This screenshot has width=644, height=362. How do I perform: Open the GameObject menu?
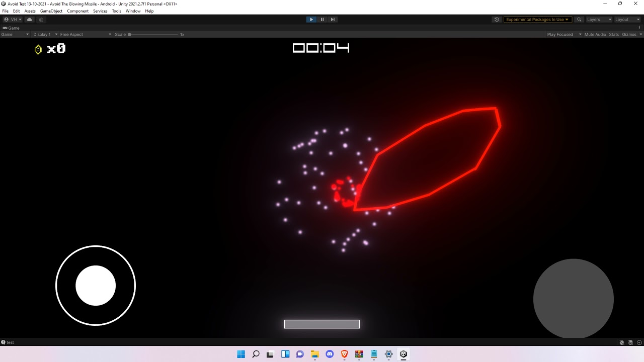coord(51,11)
